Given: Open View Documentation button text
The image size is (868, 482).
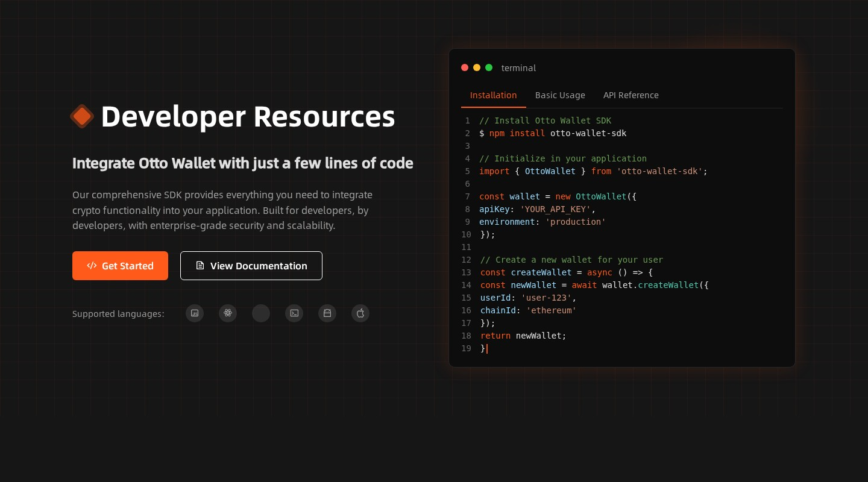Looking at the screenshot, I should pyautogui.click(x=259, y=266).
